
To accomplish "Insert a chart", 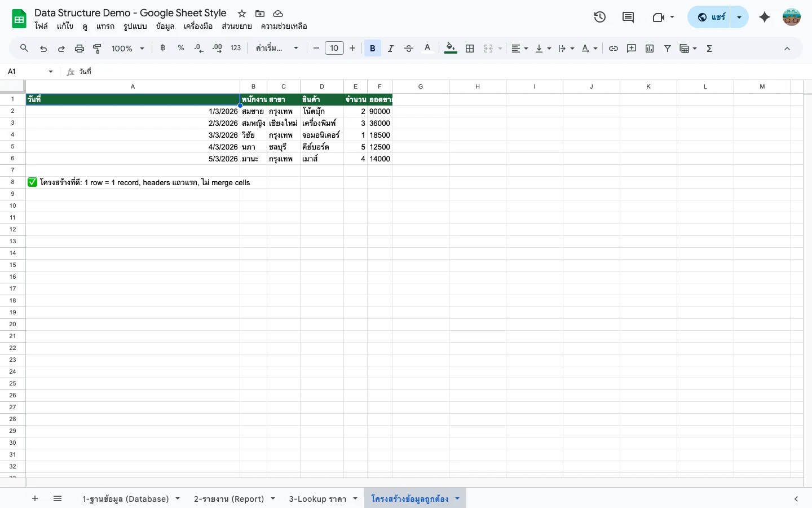I will pyautogui.click(x=650, y=48).
